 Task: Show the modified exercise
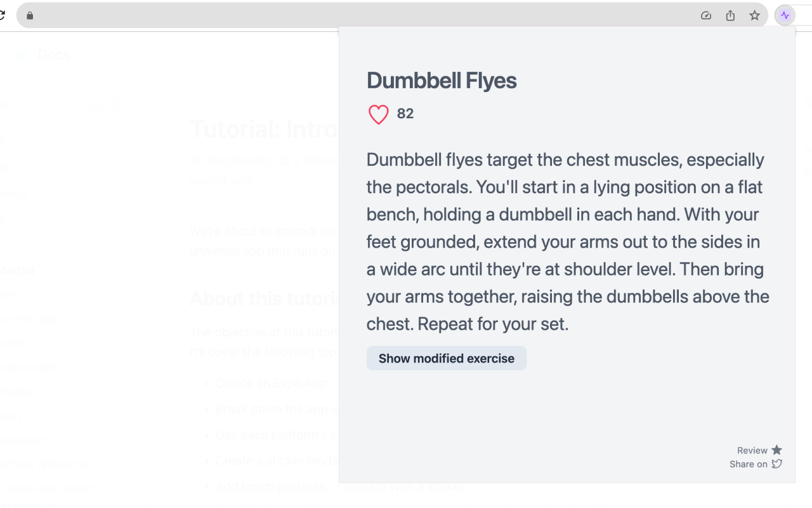pyautogui.click(x=447, y=358)
